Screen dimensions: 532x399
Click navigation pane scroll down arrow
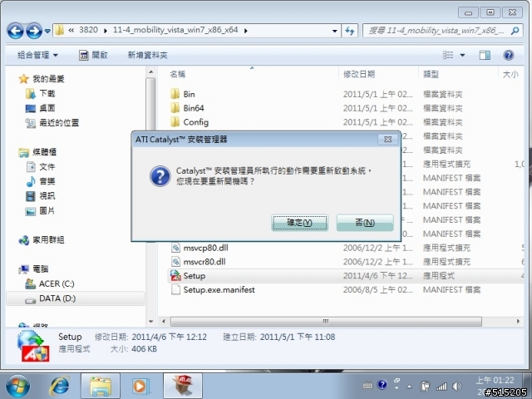[x=151, y=322]
